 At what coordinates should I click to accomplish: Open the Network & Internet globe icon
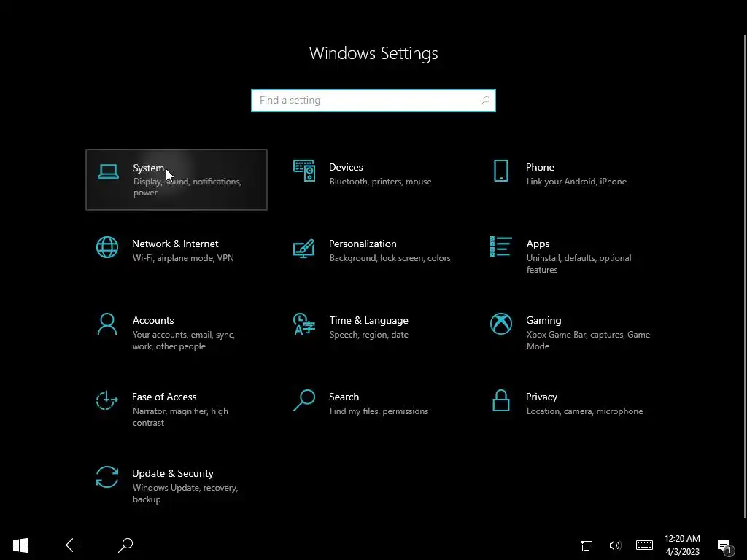point(107,247)
